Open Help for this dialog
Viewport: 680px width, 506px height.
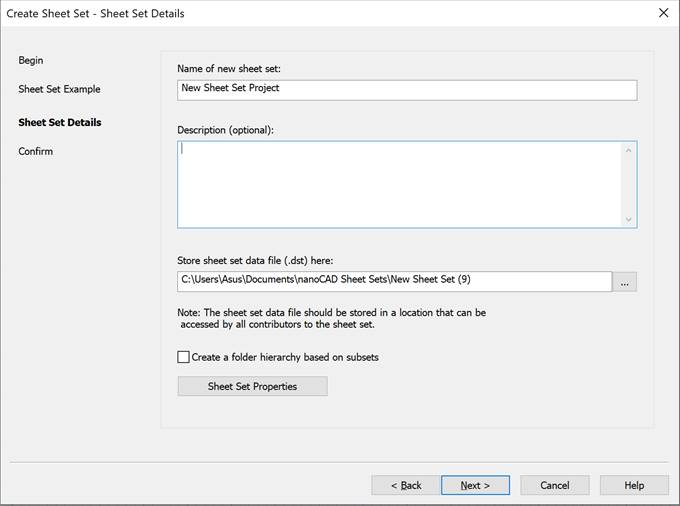(x=634, y=485)
